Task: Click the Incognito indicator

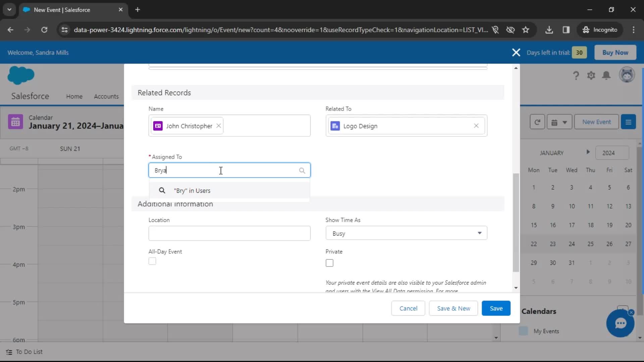Action: point(600,30)
